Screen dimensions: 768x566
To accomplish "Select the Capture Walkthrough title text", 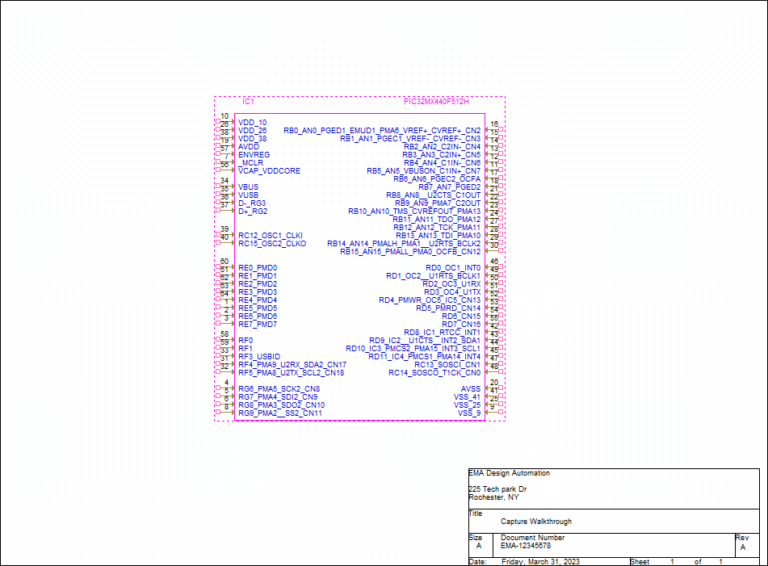I will pyautogui.click(x=536, y=522).
